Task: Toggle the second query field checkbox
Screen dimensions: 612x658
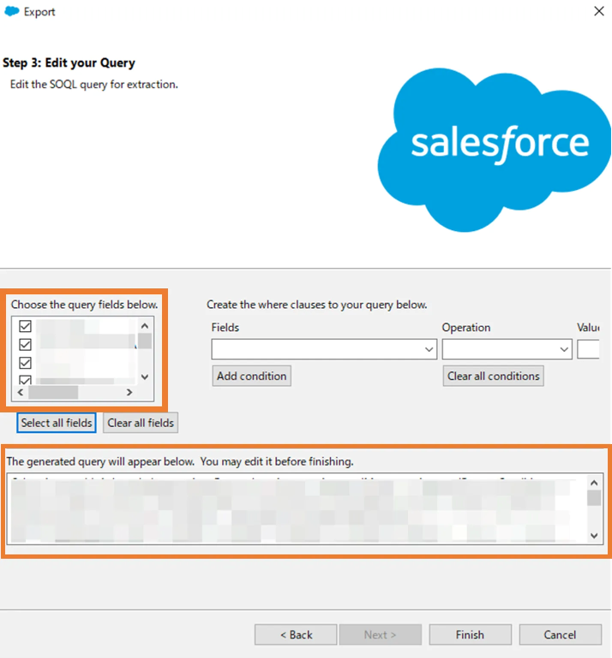Action: click(25, 345)
